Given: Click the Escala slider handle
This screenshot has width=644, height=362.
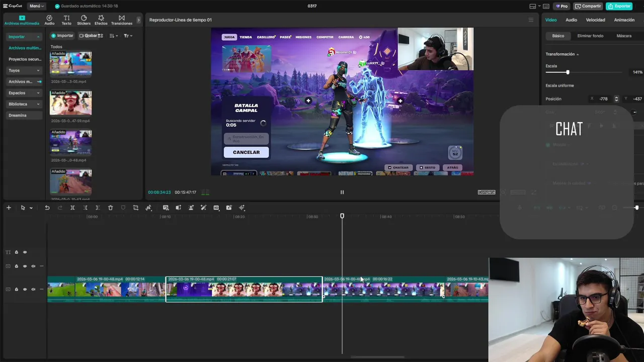Looking at the screenshot, I should [x=568, y=72].
